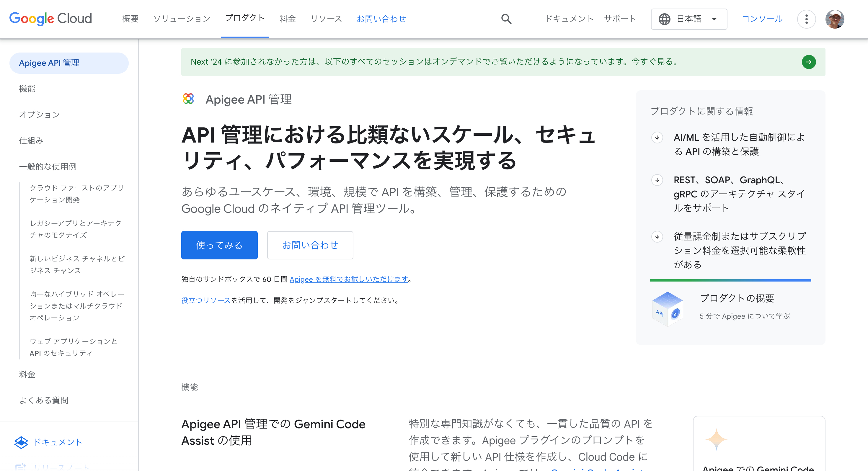Jump to 一般的な使用例 in the sidebar

point(48,166)
